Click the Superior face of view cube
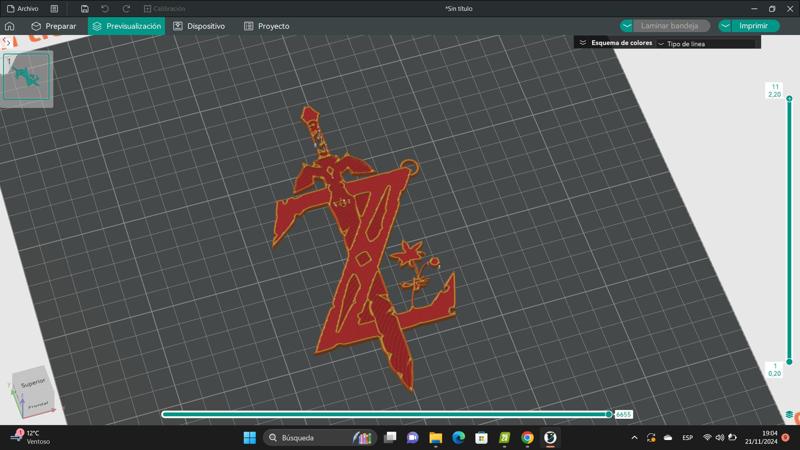This screenshot has width=800, height=450. [x=33, y=383]
